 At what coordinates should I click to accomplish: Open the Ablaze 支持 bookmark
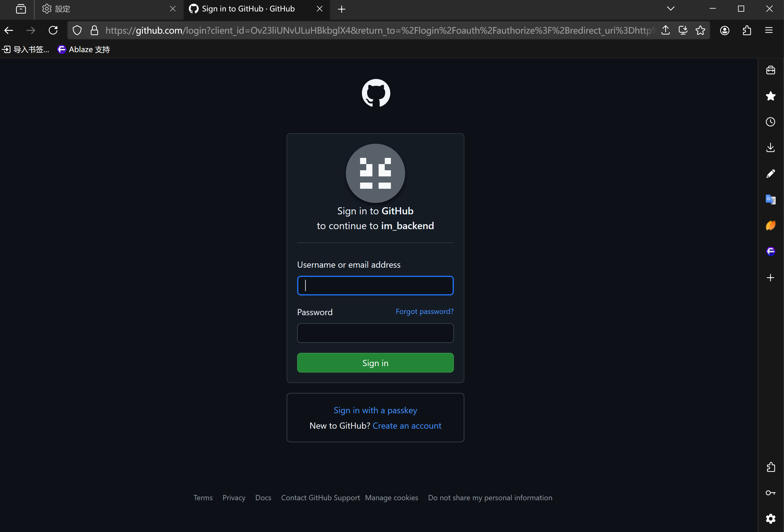pos(84,50)
